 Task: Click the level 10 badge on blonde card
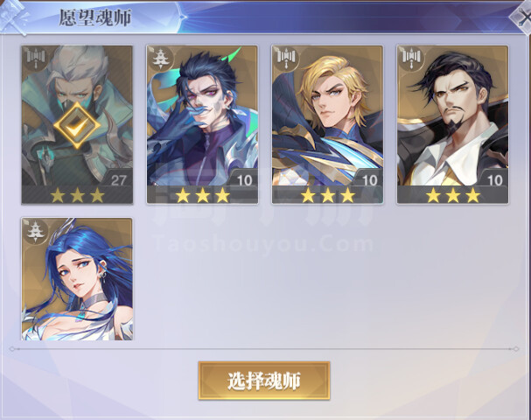369,179
